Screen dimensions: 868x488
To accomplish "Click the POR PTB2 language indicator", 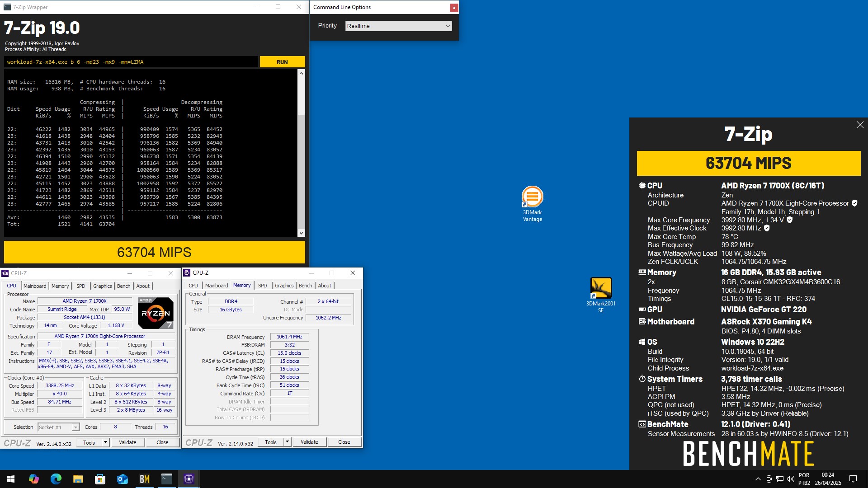I will pos(804,479).
